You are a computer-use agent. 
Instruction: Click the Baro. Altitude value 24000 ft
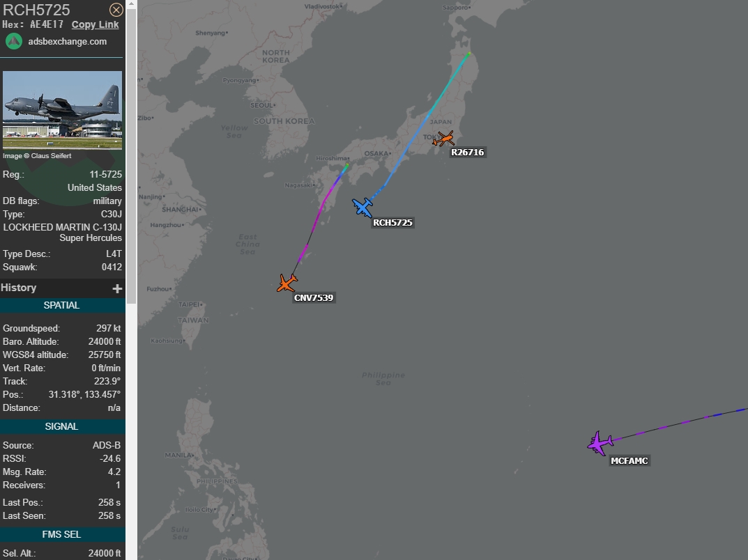pos(105,342)
